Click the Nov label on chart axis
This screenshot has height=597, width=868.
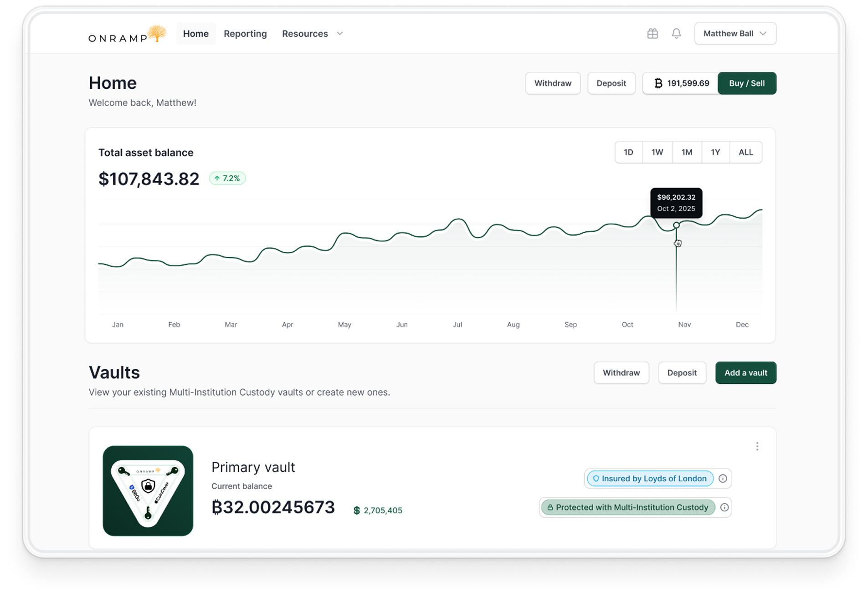684,325
